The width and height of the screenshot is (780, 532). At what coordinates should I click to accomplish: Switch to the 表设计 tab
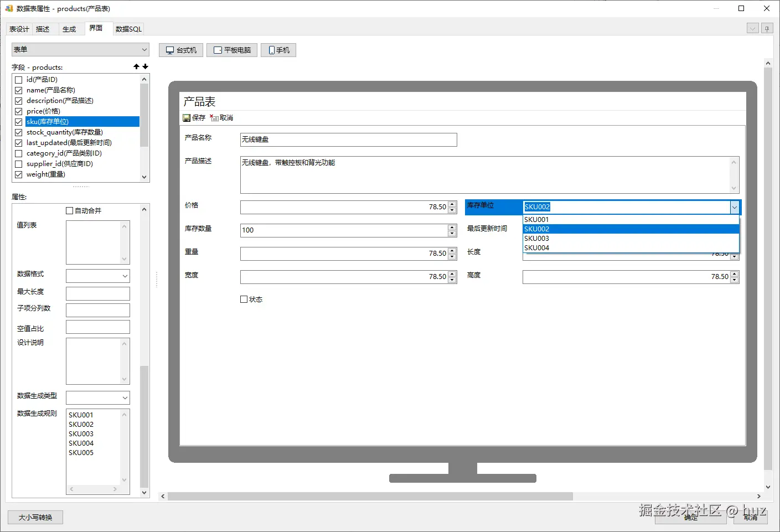[x=19, y=29]
